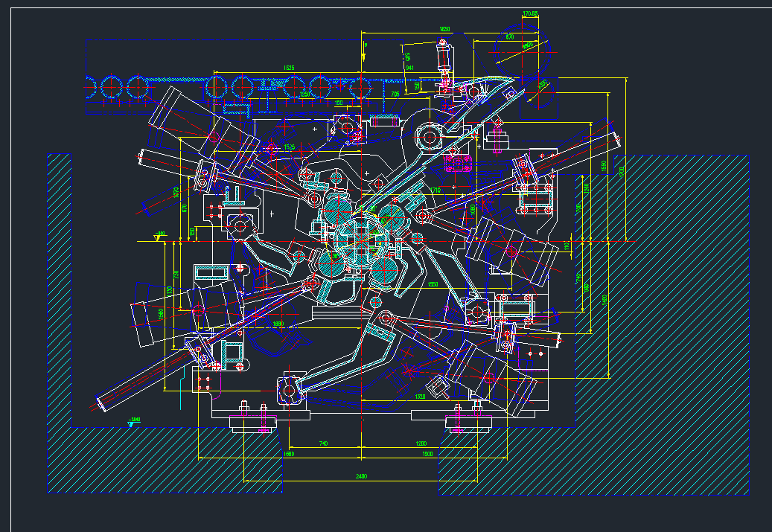Select the 941 dimension text
This screenshot has width=772, height=532.
click(409, 68)
